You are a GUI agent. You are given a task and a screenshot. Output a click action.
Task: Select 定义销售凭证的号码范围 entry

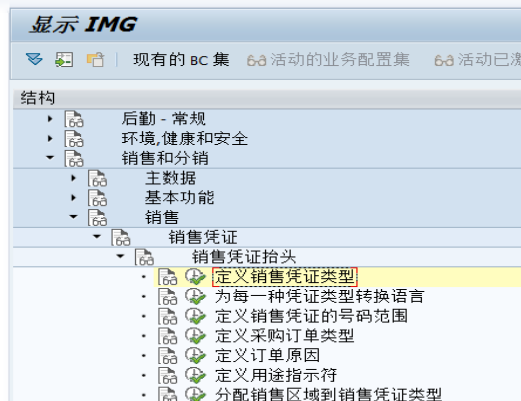[311, 316]
